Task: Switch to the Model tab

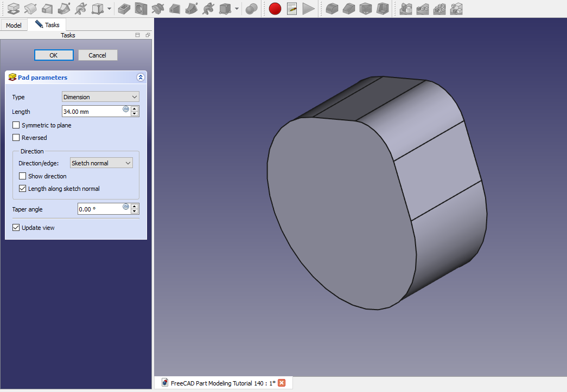Action: pos(14,25)
